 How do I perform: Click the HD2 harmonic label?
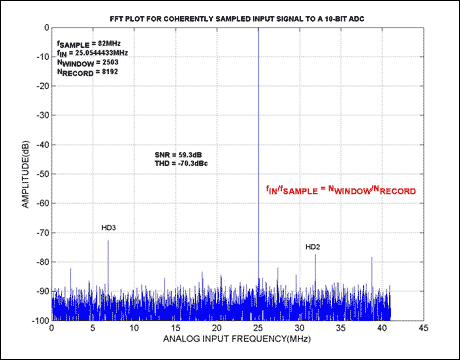tap(313, 247)
